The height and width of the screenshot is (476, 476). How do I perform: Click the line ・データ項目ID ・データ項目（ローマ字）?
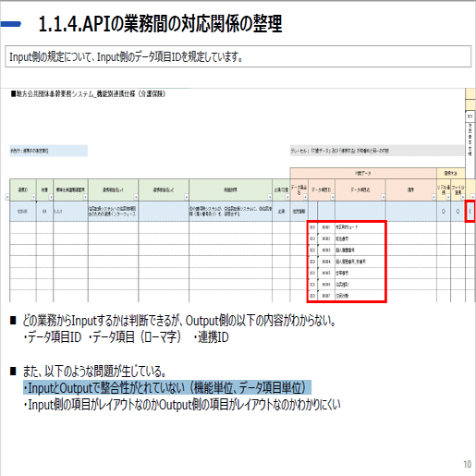[126, 337]
